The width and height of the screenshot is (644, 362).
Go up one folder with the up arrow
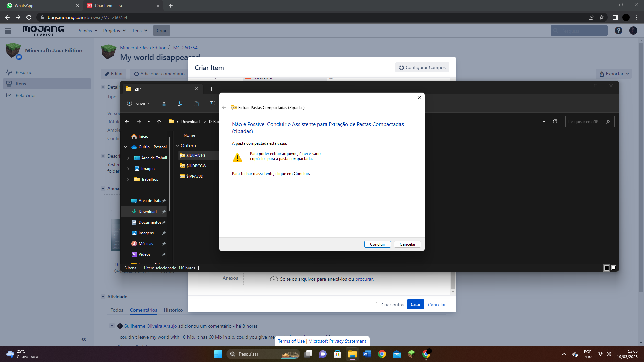click(x=159, y=122)
